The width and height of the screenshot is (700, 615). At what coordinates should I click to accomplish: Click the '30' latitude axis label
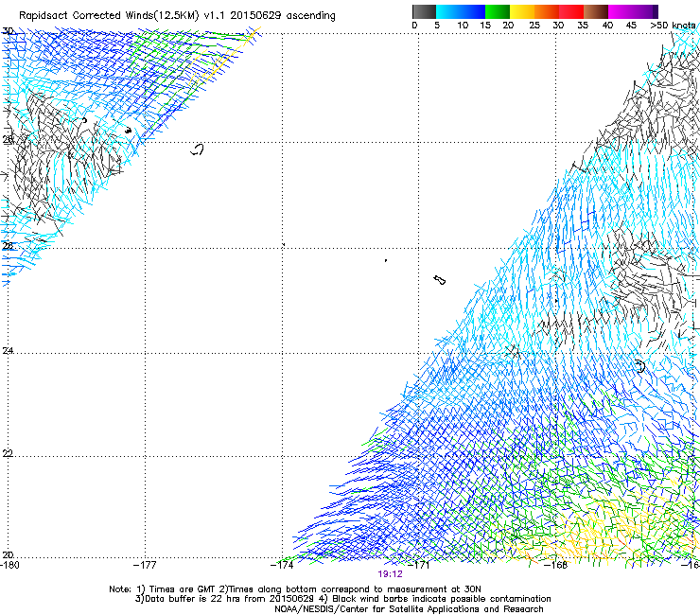[x=8, y=31]
